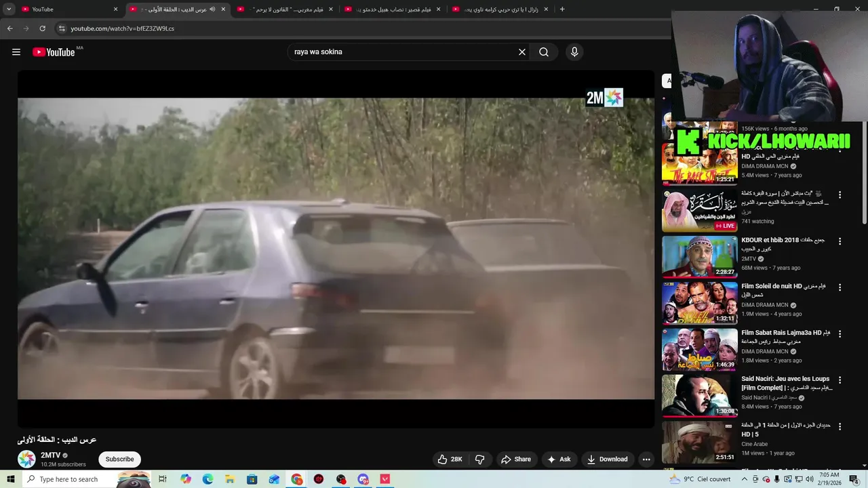Like the video with 28K thumbs up
868x488 pixels.
click(x=450, y=460)
